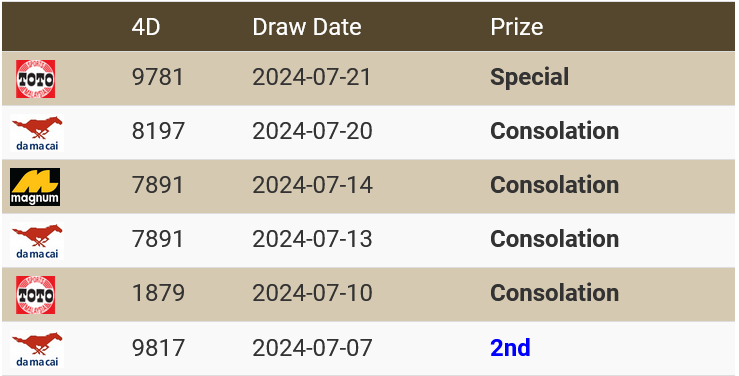Click the draw date 2024-07-14

[x=312, y=185]
